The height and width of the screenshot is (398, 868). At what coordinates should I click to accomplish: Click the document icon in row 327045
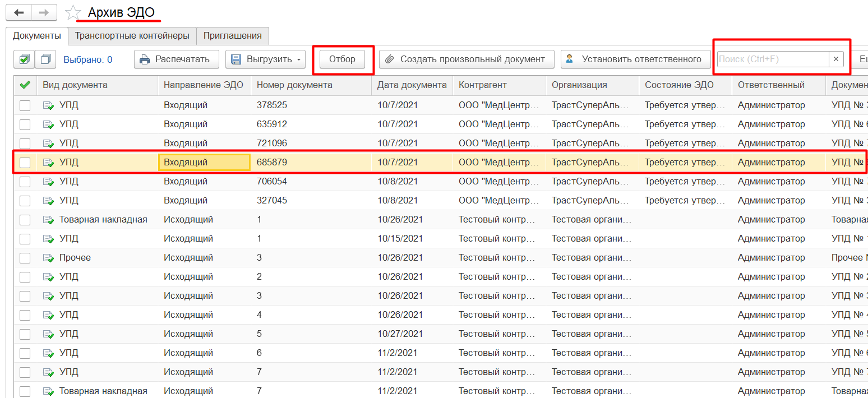(49, 201)
